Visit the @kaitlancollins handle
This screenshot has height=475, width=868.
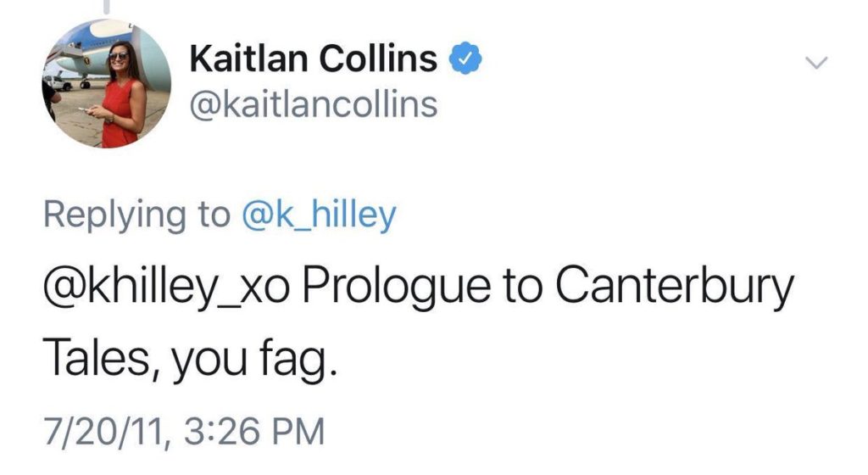(314, 104)
